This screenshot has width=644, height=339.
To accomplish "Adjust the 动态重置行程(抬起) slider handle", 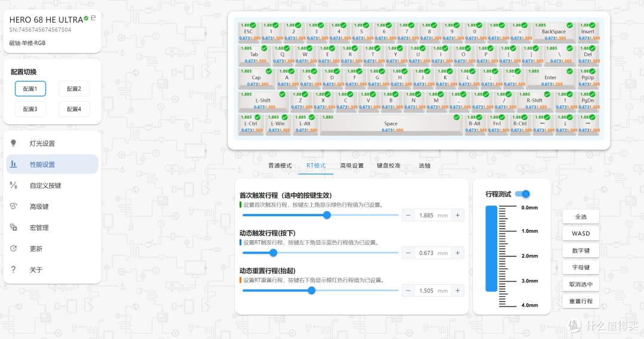I will [311, 291].
